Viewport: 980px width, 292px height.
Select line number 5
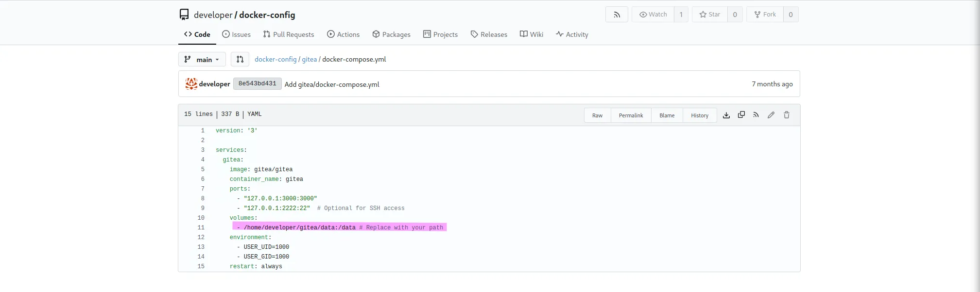point(203,169)
